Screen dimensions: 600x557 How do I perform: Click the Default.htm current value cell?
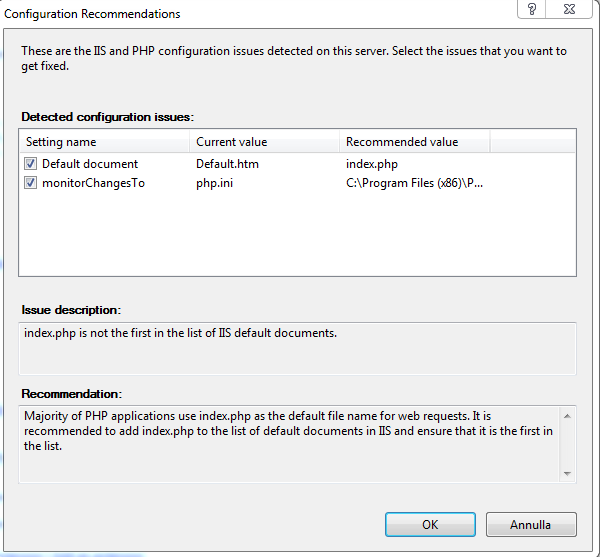click(x=227, y=164)
